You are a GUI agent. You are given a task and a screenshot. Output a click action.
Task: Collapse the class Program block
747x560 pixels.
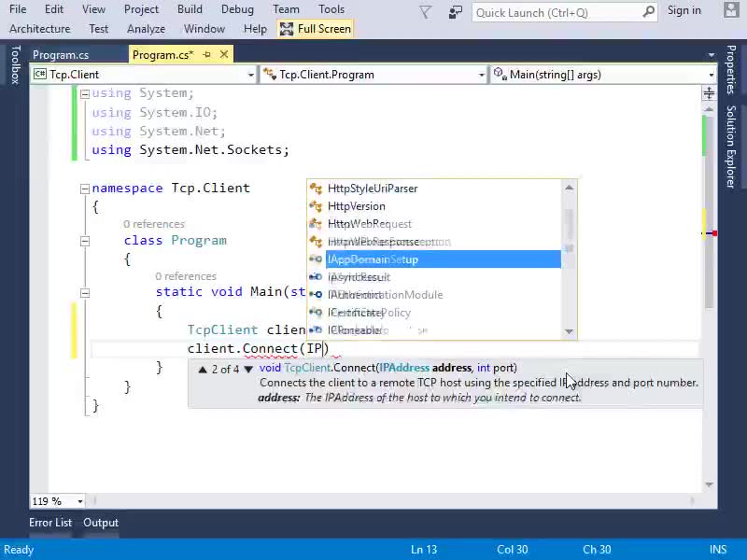pos(85,241)
